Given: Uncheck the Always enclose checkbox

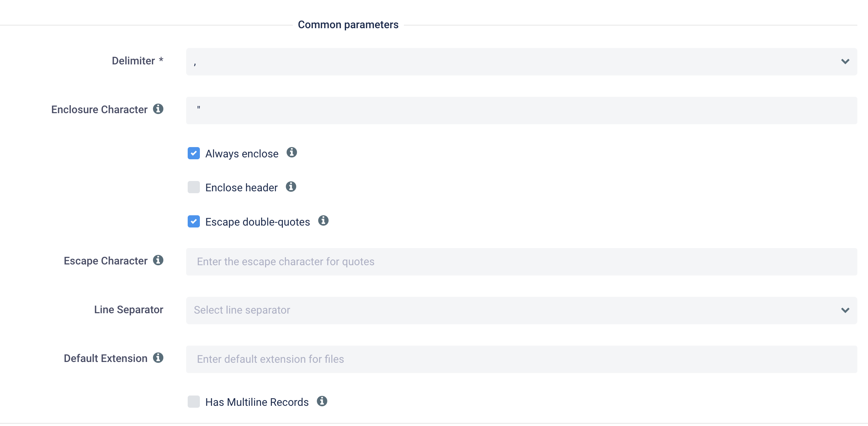Looking at the screenshot, I should click(194, 153).
